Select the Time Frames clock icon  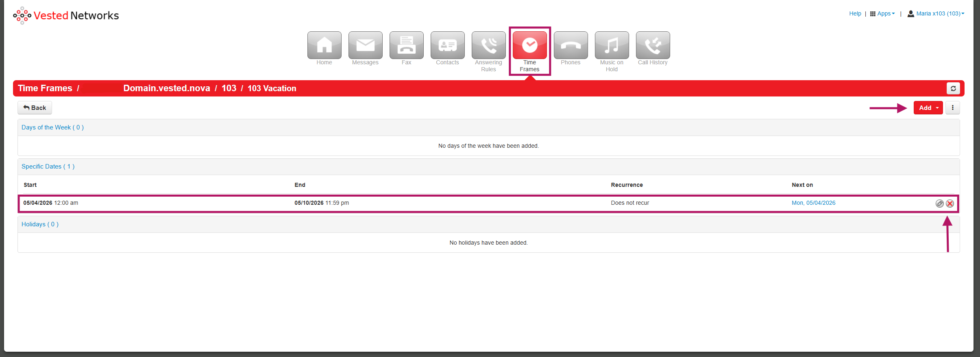(x=529, y=45)
